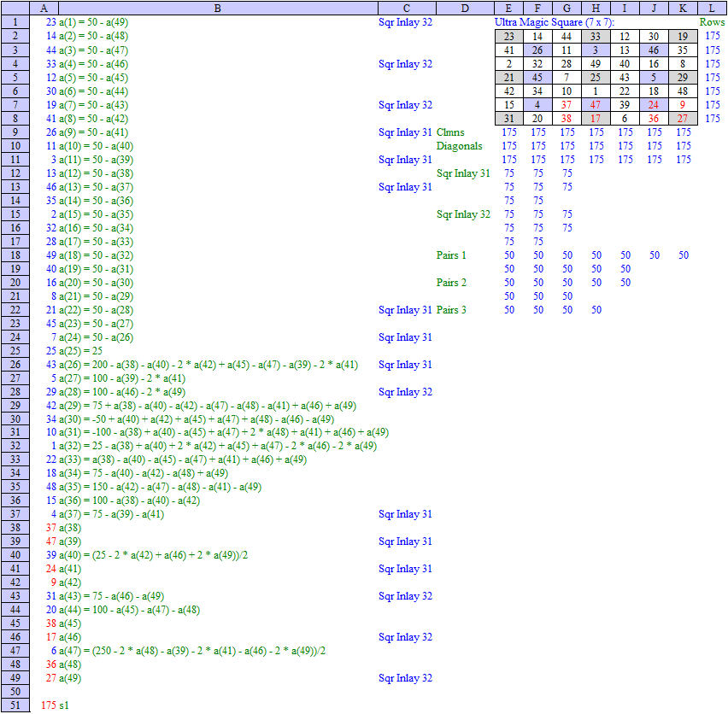Select the 'Pairs 3' label

(451, 310)
